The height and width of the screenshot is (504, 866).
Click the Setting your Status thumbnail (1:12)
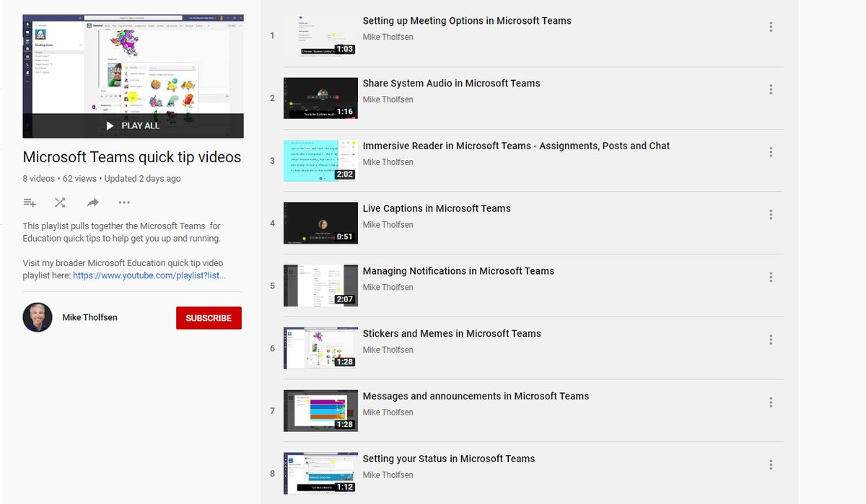click(x=320, y=473)
